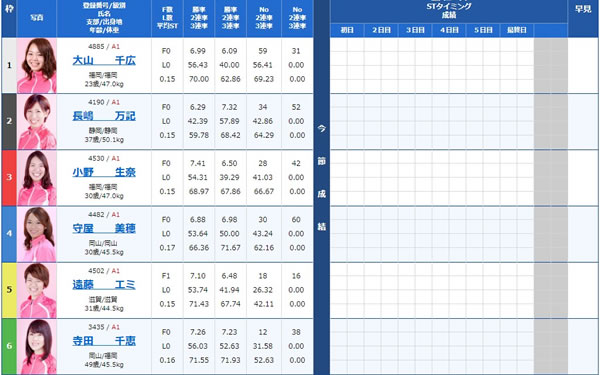The width and height of the screenshot is (600, 375).
Task: Open racer profile link 守屋 美穂
Action: click(x=104, y=228)
